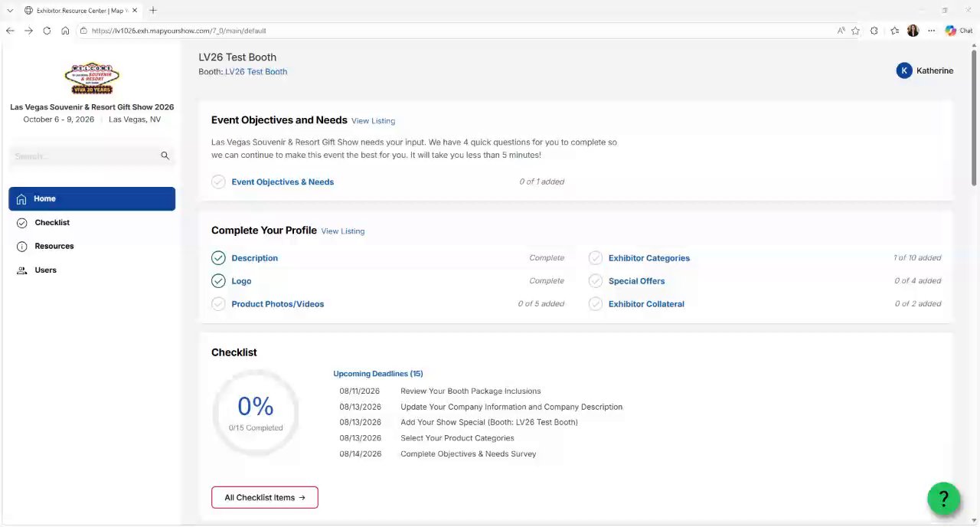
Task: Open the Exhibitor Collateral link
Action: 646,304
